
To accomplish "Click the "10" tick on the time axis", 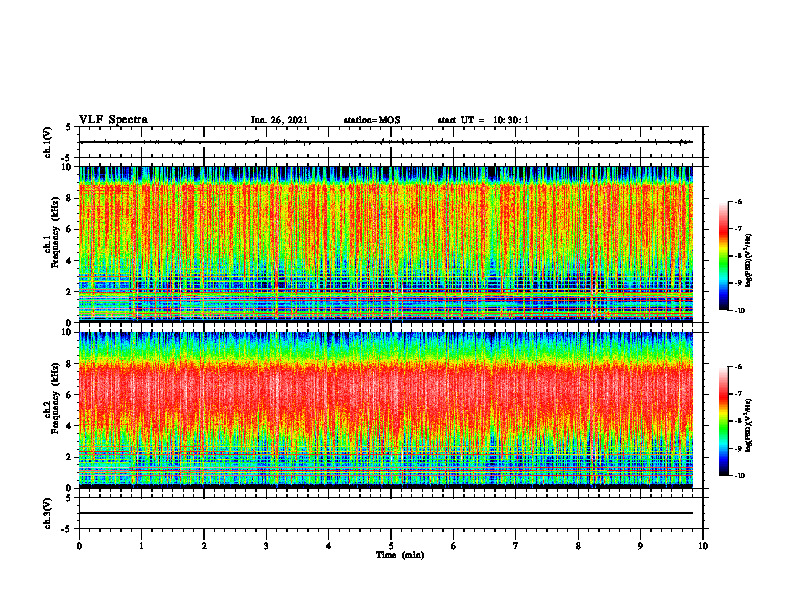I will (703, 546).
